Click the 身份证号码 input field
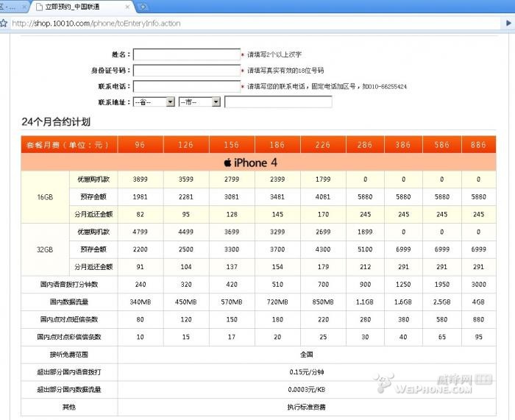The height and width of the screenshot is (420, 515). click(187, 71)
